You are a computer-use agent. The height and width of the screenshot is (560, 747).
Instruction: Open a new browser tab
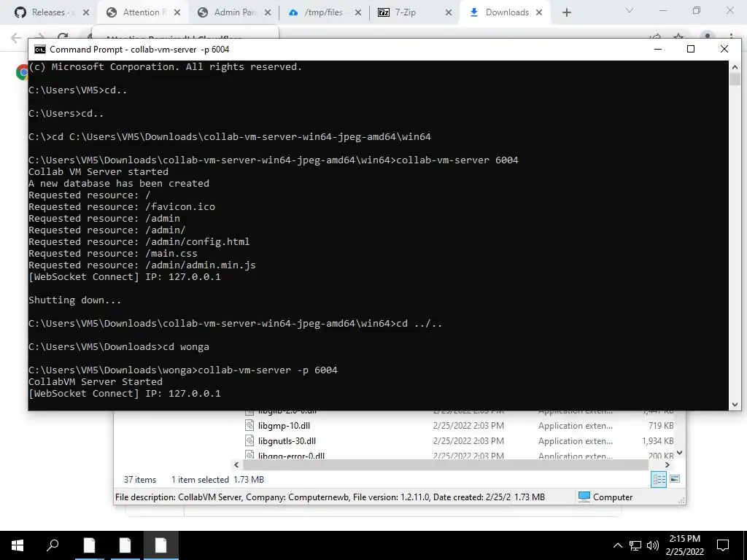tap(566, 12)
